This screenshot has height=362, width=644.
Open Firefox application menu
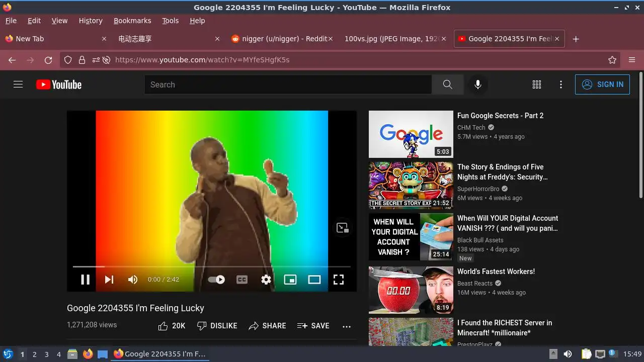(632, 60)
